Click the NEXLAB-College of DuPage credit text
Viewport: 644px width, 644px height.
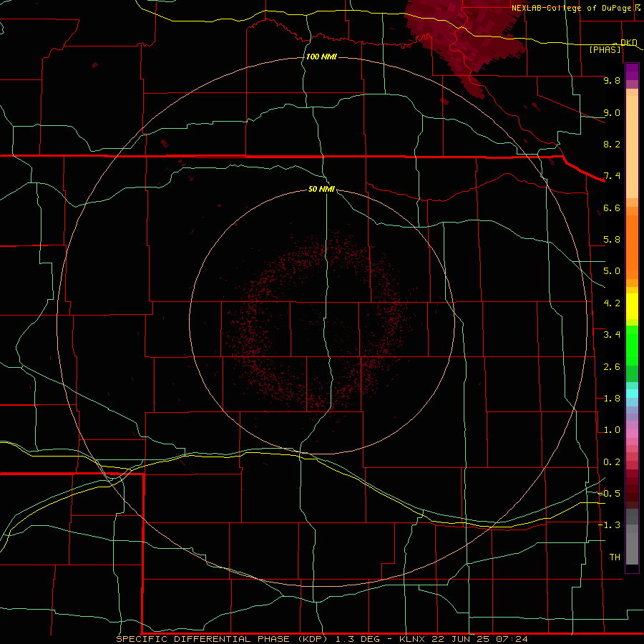(571, 8)
